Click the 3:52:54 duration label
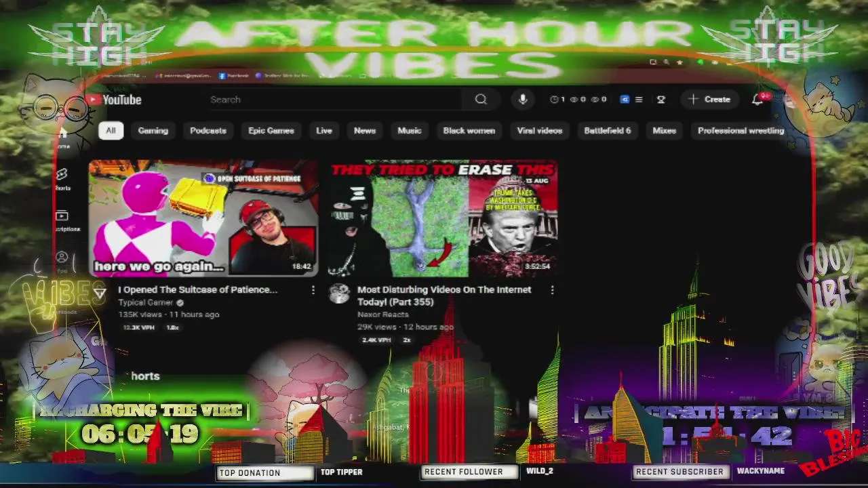This screenshot has height=488, width=868. coord(537,267)
